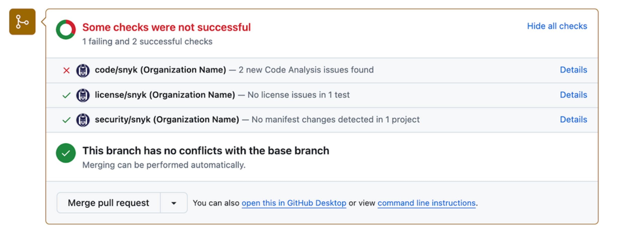The image size is (644, 233).
Task: Click the green checkmark on security/snyk
Action: (x=66, y=120)
